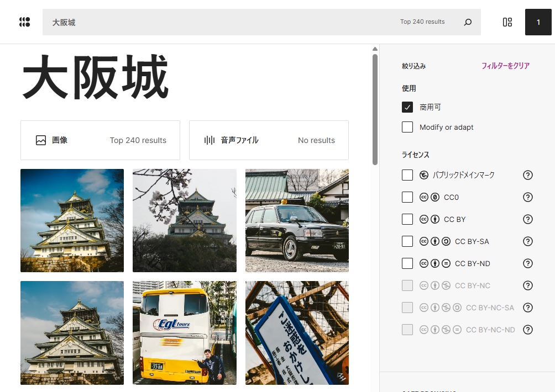Clear all filters with フィルターをクリア
The height and width of the screenshot is (392, 555).
[505, 66]
